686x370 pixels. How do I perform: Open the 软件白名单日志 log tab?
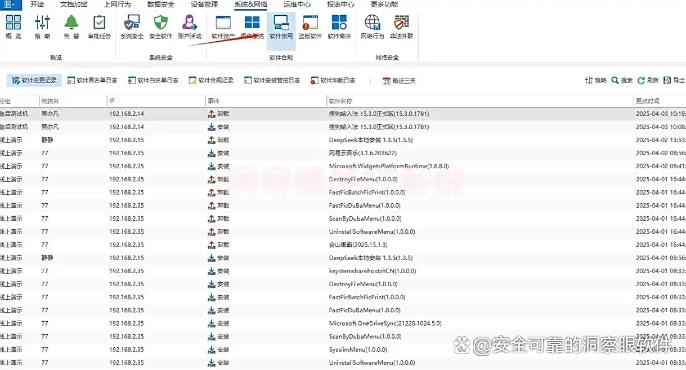(x=153, y=80)
